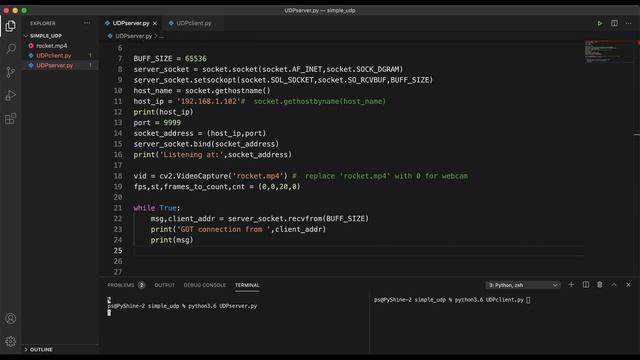This screenshot has width=640, height=360.
Task: Select the UDPserver.py editor tab
Action: tap(131, 23)
